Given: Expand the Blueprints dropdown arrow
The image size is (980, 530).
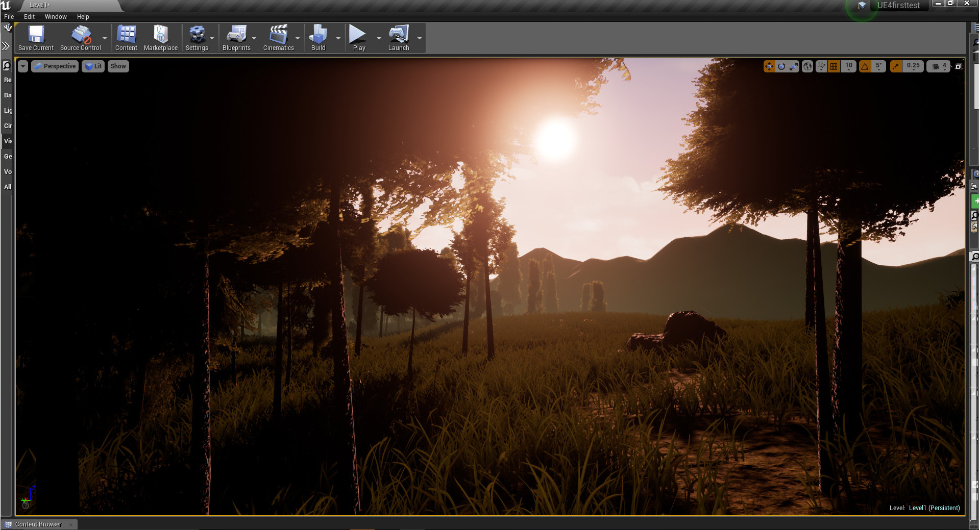Looking at the screenshot, I should tap(254, 38).
